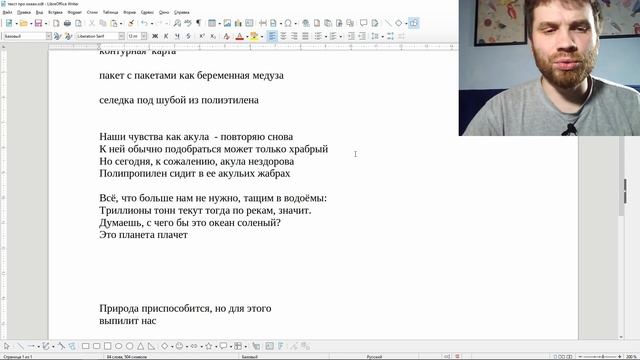
Task: Open the Таблица menu
Action: 110,12
